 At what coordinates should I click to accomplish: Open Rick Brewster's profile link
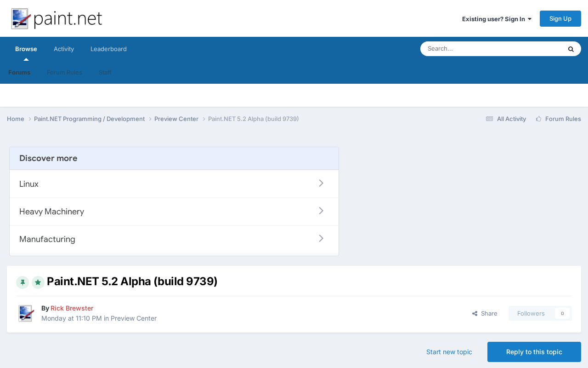(x=72, y=308)
